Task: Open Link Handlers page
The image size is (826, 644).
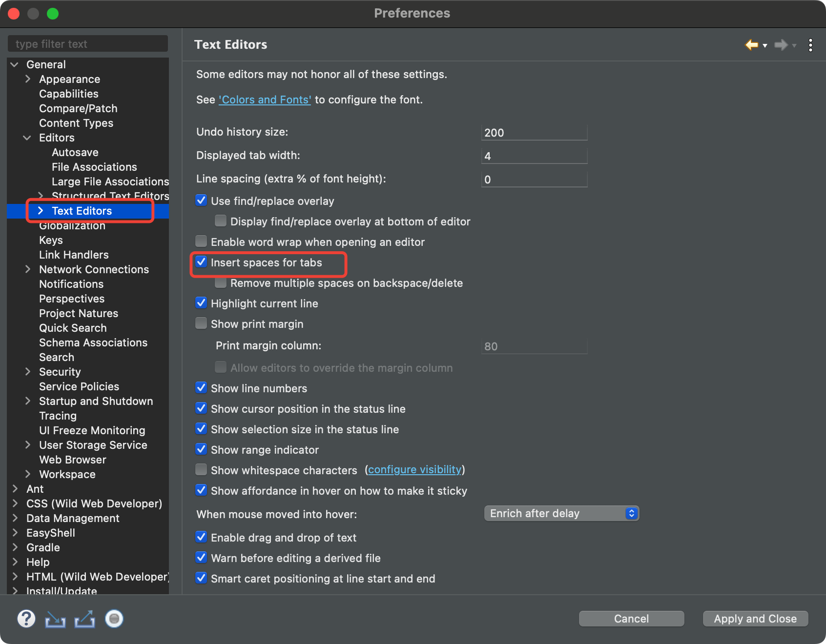Action: (74, 255)
